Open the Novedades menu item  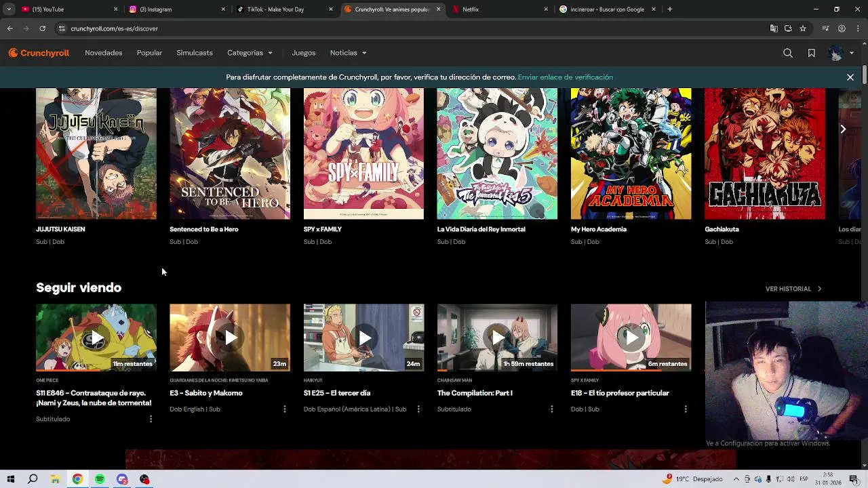pyautogui.click(x=104, y=53)
